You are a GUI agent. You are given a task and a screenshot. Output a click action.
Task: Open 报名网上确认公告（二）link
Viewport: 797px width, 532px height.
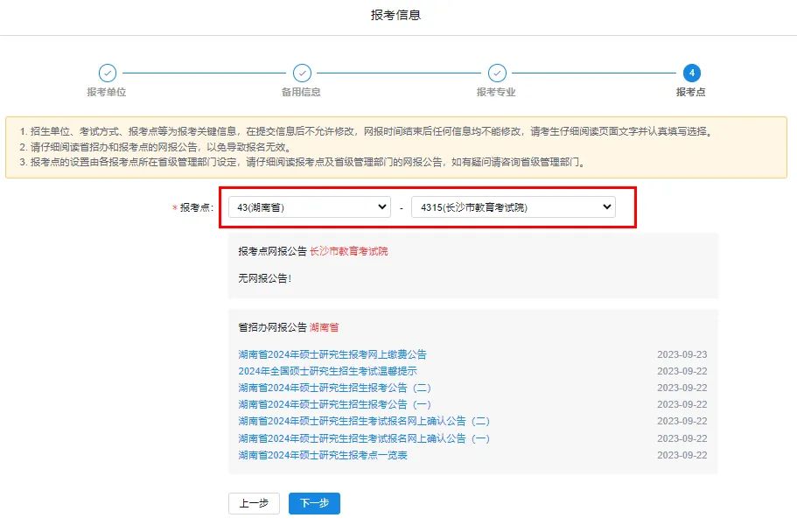[x=364, y=421]
